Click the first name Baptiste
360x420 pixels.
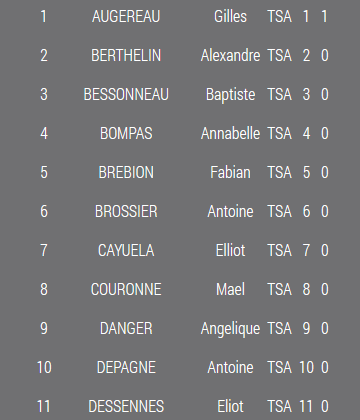[230, 94]
